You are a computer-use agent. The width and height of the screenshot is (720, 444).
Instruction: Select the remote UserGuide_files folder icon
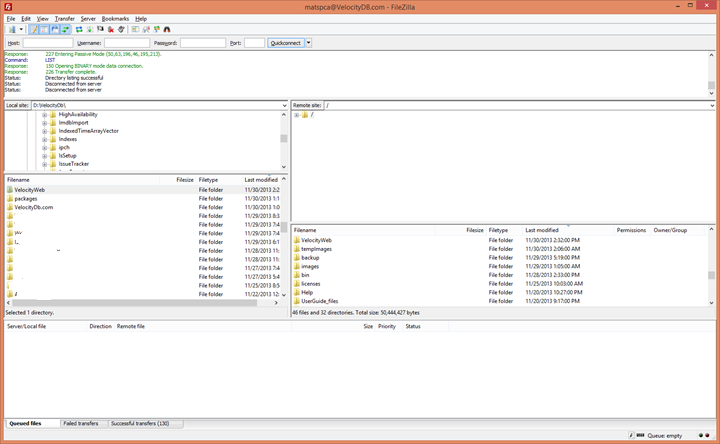tap(297, 301)
